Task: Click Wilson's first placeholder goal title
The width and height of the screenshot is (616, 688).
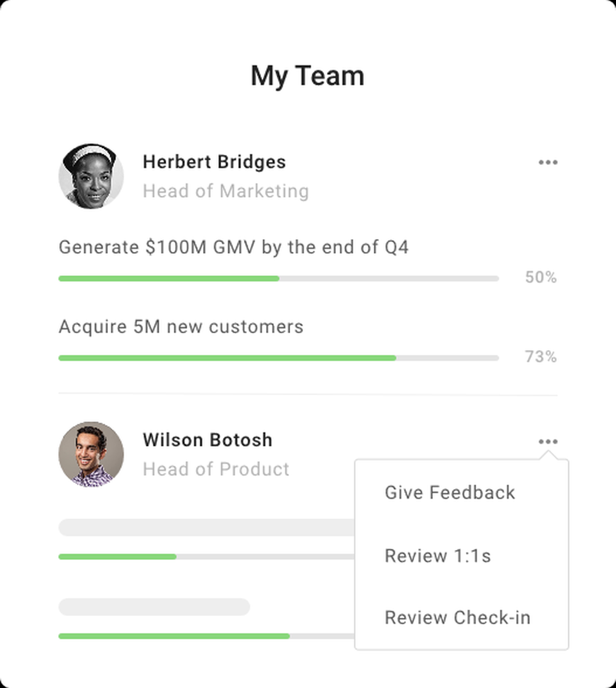Action: point(206,527)
